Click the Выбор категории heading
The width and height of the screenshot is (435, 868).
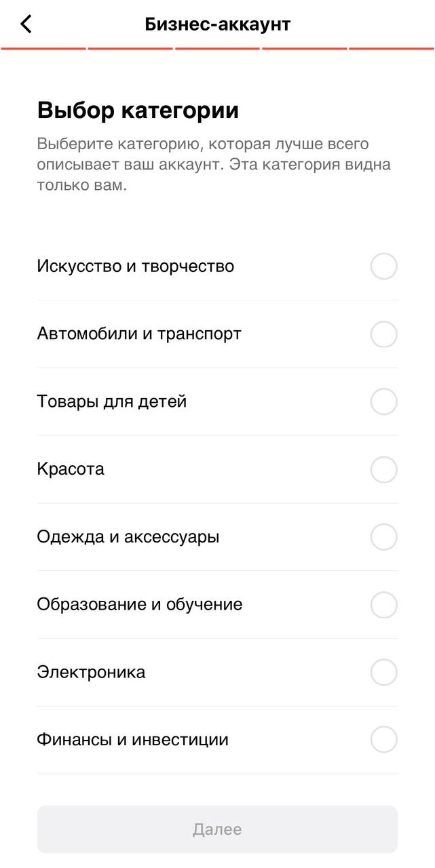coord(138,110)
